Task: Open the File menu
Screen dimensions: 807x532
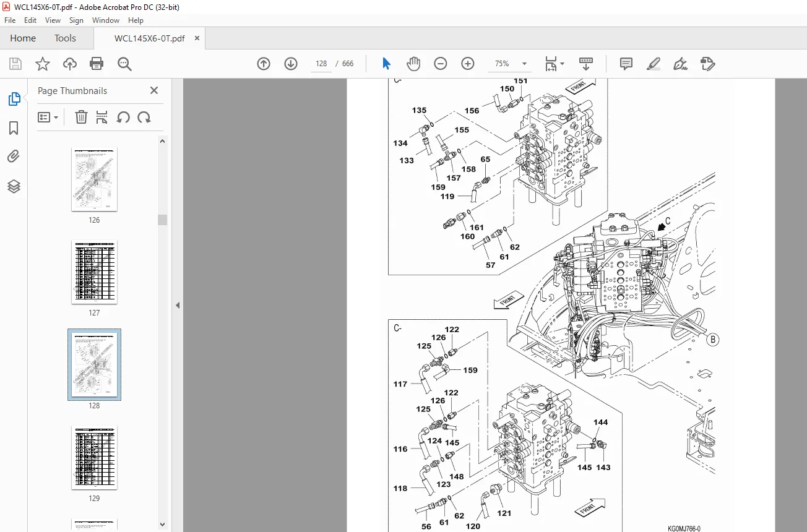Action: point(10,20)
